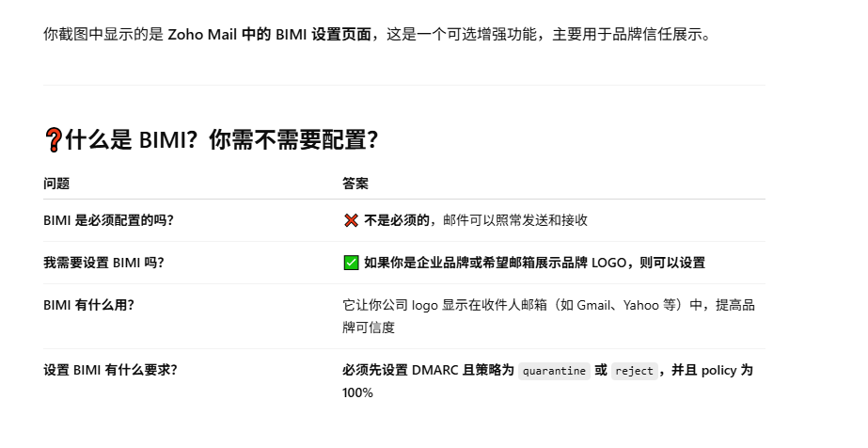Click the '设置 BIMI 有什么要求?' question cell
This screenshot has width=868, height=448.
(x=110, y=370)
